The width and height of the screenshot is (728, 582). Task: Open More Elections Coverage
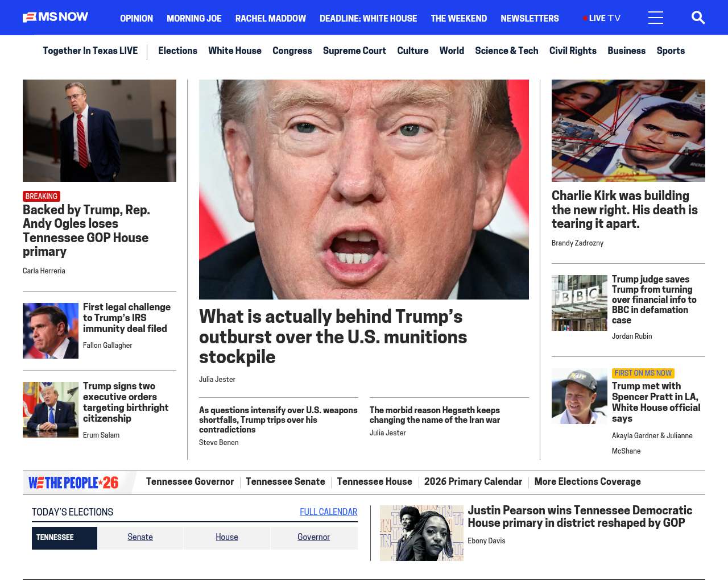point(588,482)
